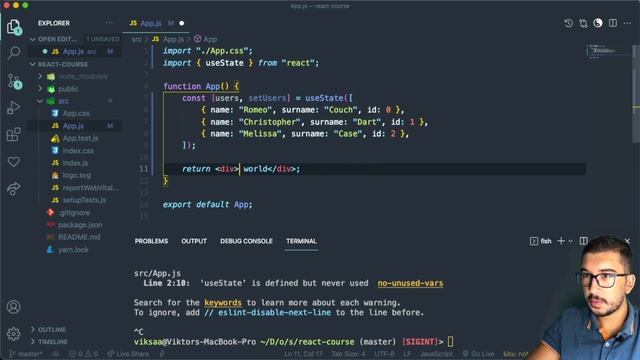
Task: Click the heart icon in activity bar
Action: pyautogui.click(x=13, y=162)
